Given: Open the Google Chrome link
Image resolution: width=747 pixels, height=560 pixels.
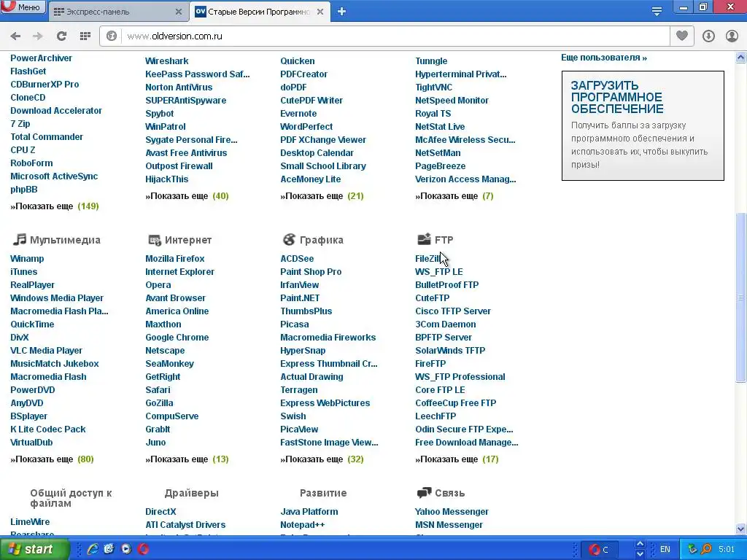Looking at the screenshot, I should pos(177,338).
